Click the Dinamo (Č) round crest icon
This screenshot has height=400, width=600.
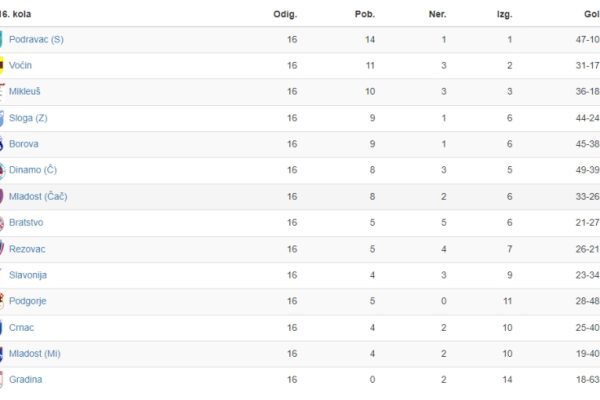point(2,170)
